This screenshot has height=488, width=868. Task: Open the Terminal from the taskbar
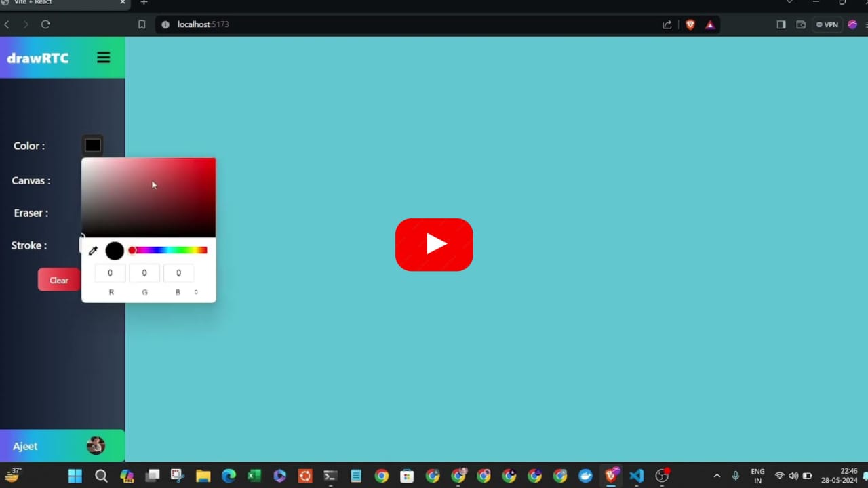330,476
